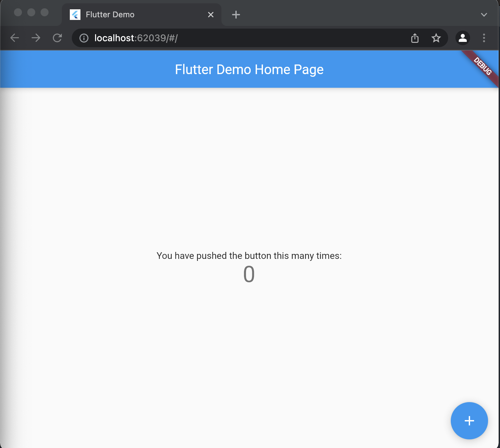This screenshot has width=500, height=448.
Task: Click the browser back navigation arrow
Action: 15,38
